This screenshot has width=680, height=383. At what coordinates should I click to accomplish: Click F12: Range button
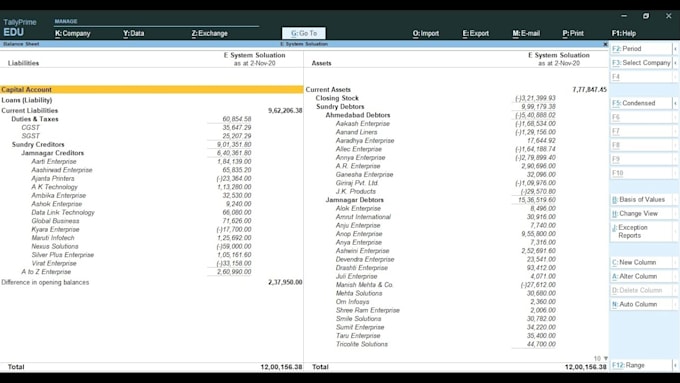[x=641, y=365]
